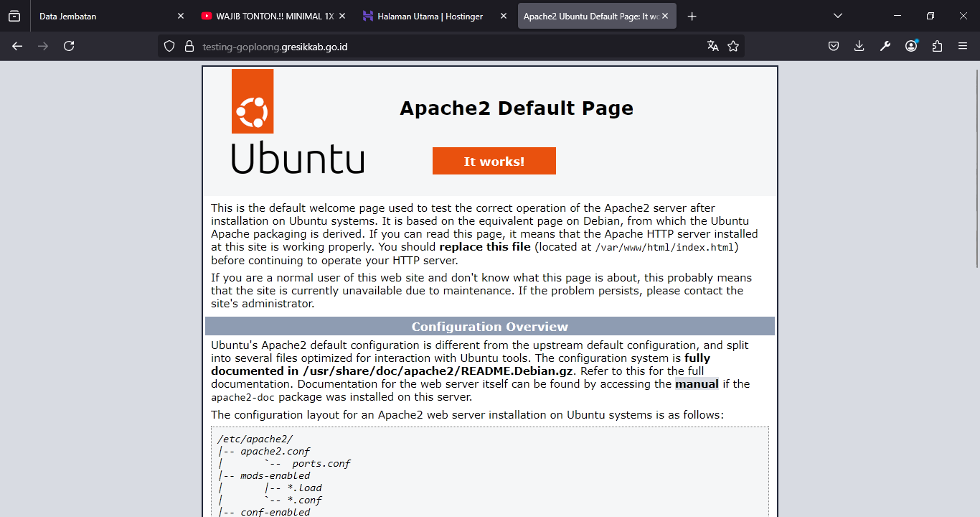Minimize the Firefox window

point(897,16)
